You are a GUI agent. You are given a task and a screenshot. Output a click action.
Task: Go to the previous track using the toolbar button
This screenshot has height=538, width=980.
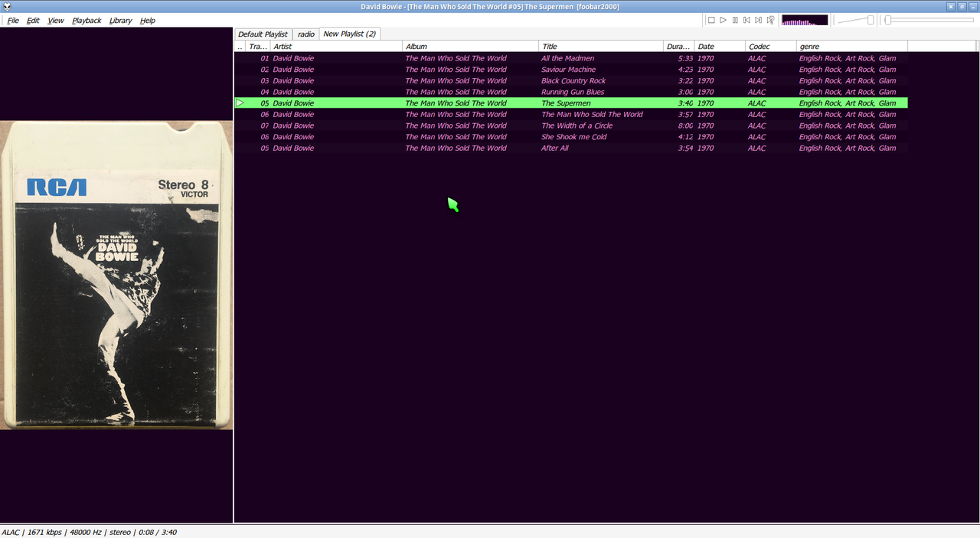point(746,20)
